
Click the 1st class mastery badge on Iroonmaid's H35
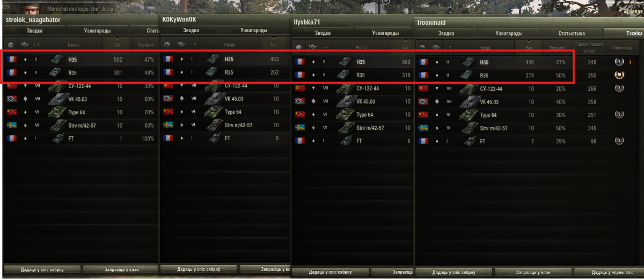(619, 62)
